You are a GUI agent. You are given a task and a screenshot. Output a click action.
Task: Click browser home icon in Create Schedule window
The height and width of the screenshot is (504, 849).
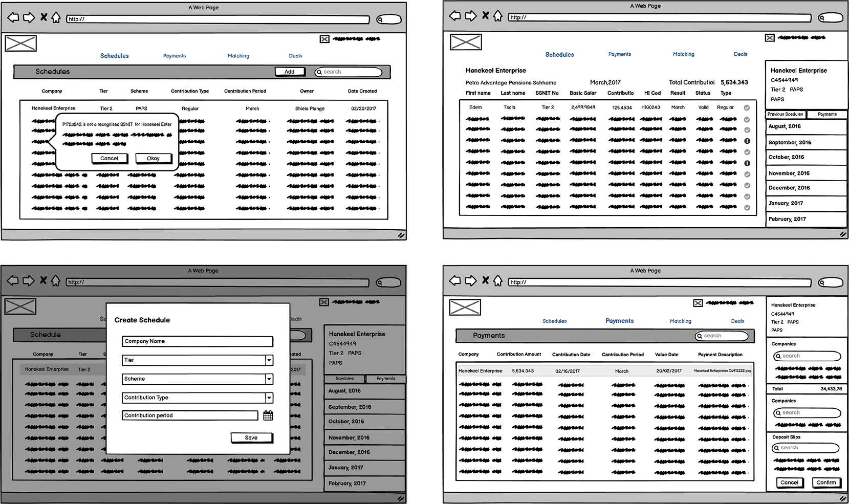(x=55, y=281)
